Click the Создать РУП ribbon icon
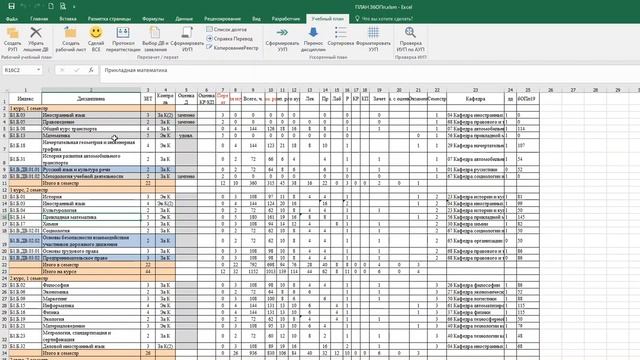Screen dimensions: 640x360 click(x=13, y=33)
